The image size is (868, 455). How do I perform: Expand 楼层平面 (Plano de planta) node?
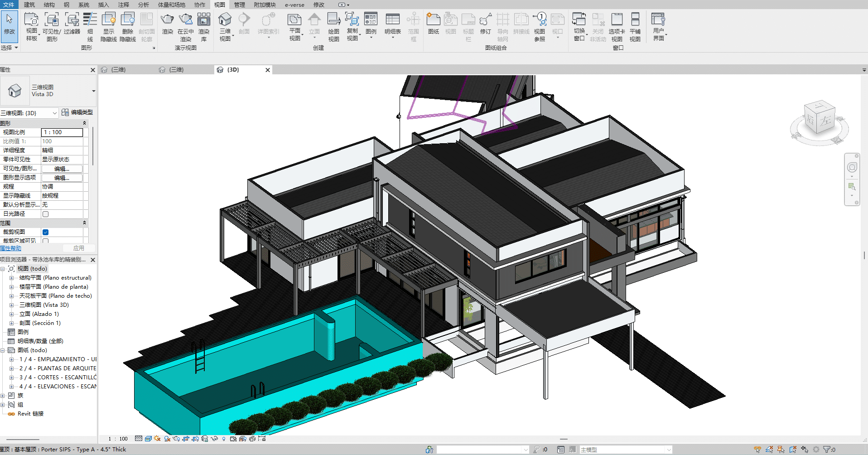point(11,287)
